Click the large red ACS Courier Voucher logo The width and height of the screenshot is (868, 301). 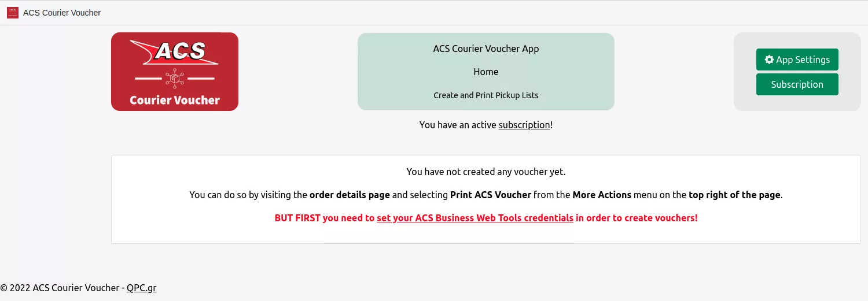pyautogui.click(x=175, y=72)
